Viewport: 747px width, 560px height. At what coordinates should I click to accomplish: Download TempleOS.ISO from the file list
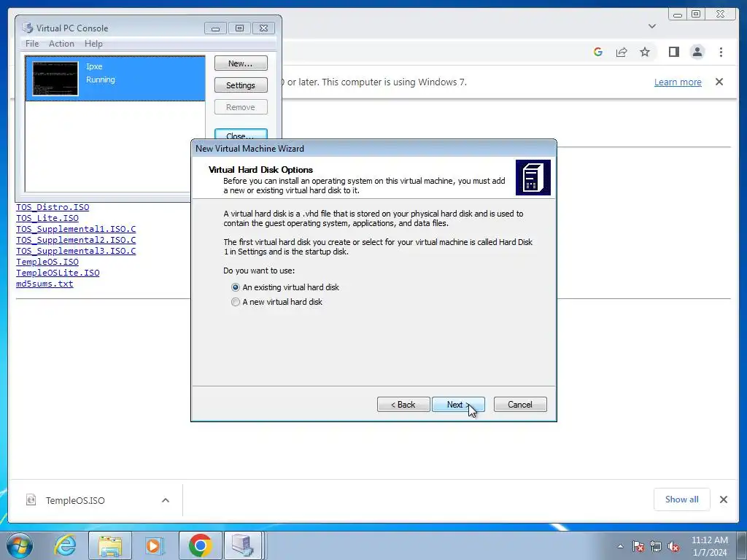pos(47,262)
